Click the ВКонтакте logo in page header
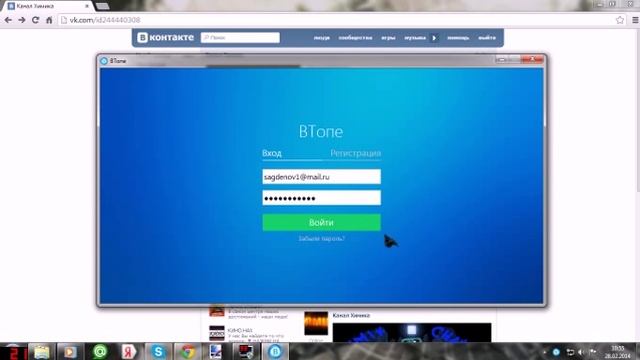 [x=165, y=38]
